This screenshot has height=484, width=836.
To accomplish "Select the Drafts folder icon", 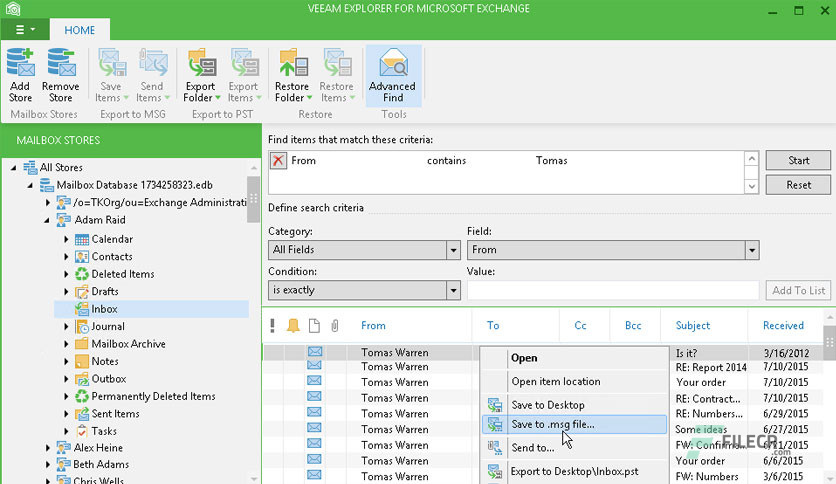I will pyautogui.click(x=82, y=292).
